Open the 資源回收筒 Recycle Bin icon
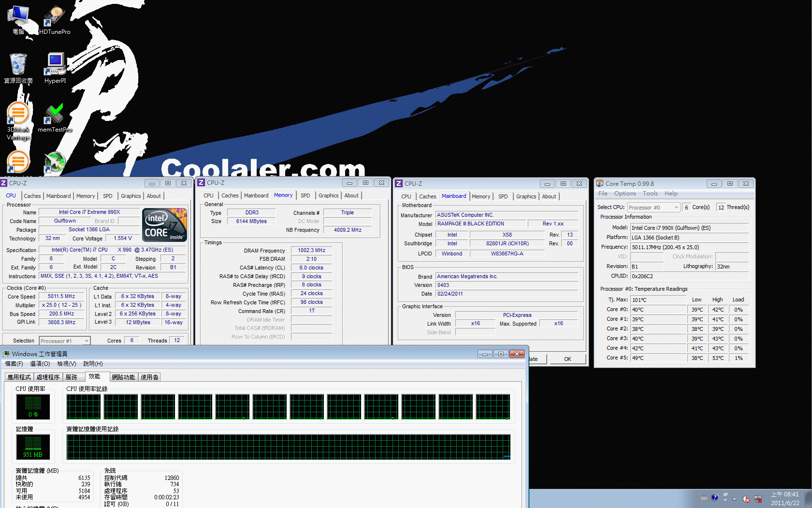The width and height of the screenshot is (812, 508). click(18, 68)
